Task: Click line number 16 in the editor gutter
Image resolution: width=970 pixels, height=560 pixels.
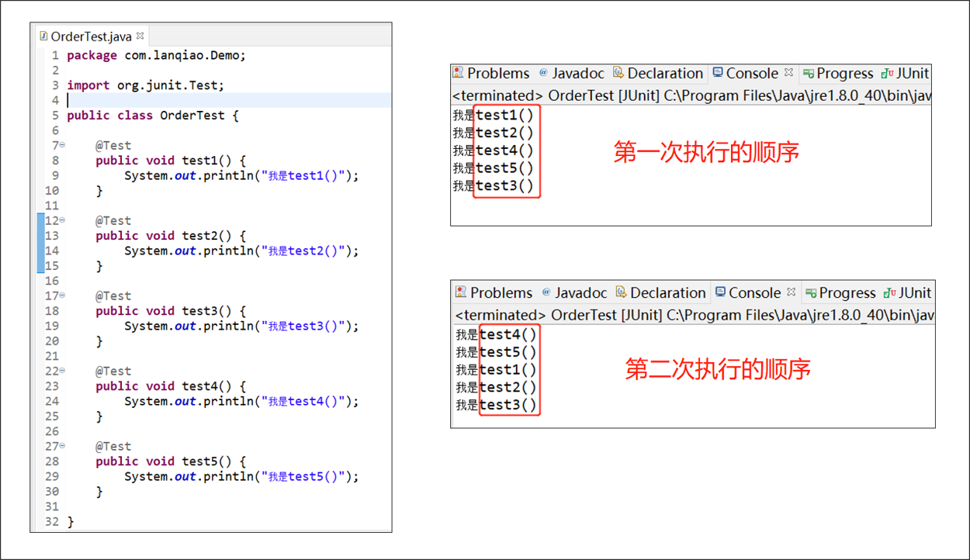Action: pyautogui.click(x=52, y=281)
